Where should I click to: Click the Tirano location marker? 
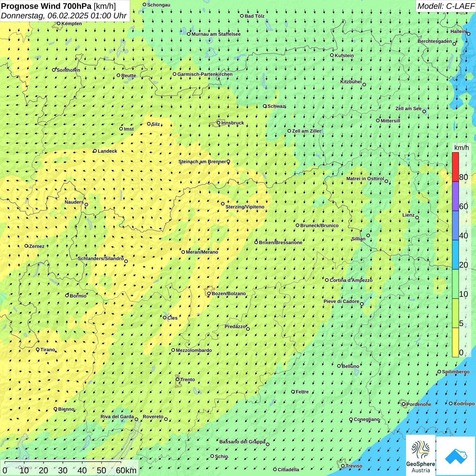click(38, 350)
